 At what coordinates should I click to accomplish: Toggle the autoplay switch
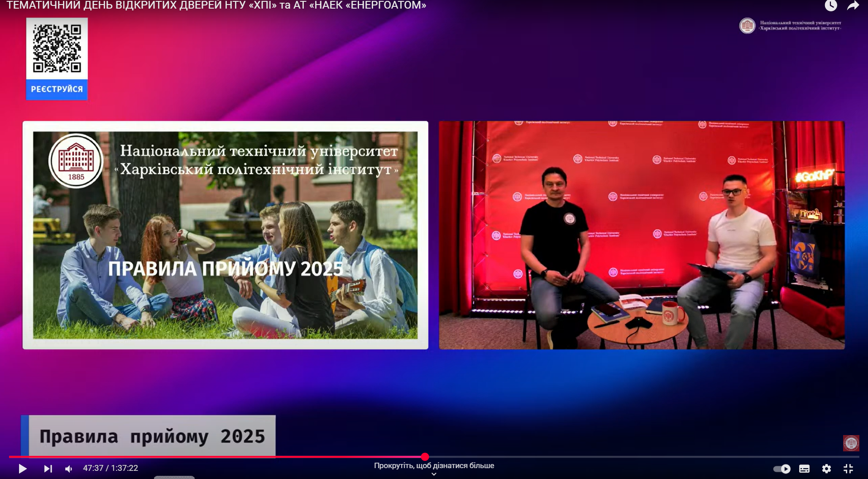[782, 469]
